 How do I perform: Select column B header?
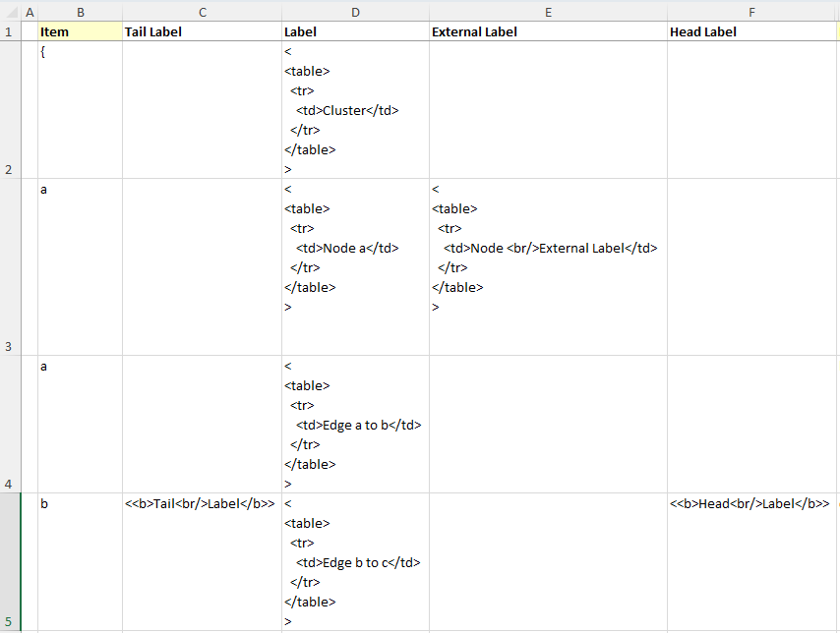pos(80,11)
